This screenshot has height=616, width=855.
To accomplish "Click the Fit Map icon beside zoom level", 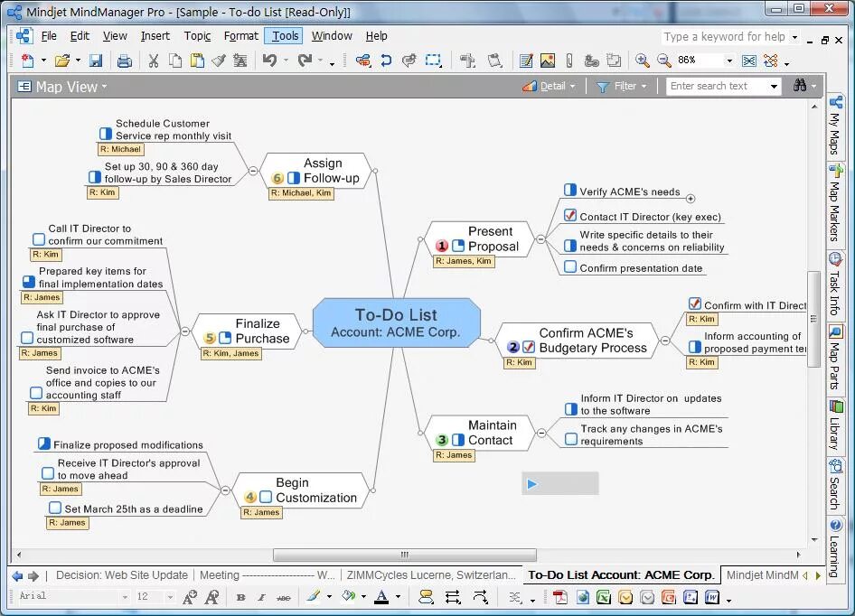I will pyautogui.click(x=749, y=61).
